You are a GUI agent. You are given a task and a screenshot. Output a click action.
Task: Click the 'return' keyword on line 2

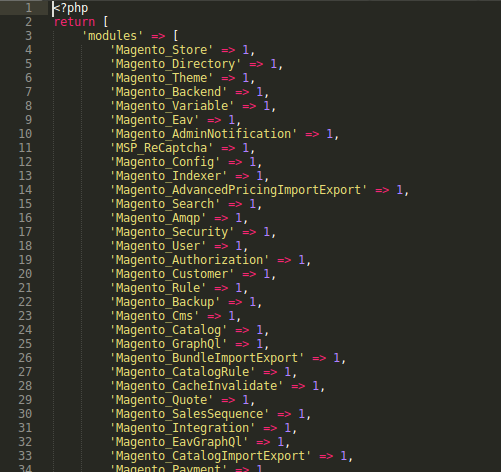75,22
